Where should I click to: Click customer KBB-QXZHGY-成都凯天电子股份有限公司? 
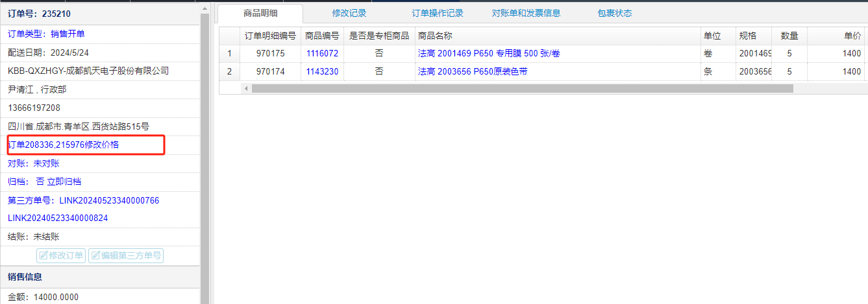(x=88, y=71)
